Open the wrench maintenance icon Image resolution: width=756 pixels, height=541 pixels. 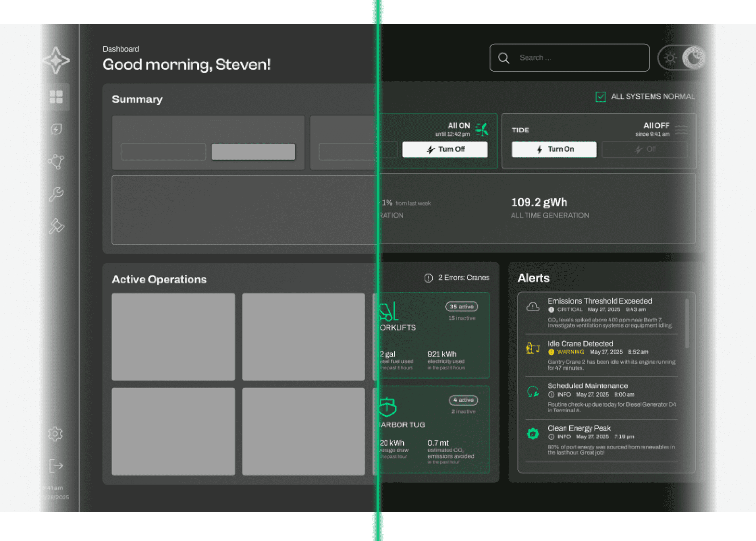click(56, 194)
